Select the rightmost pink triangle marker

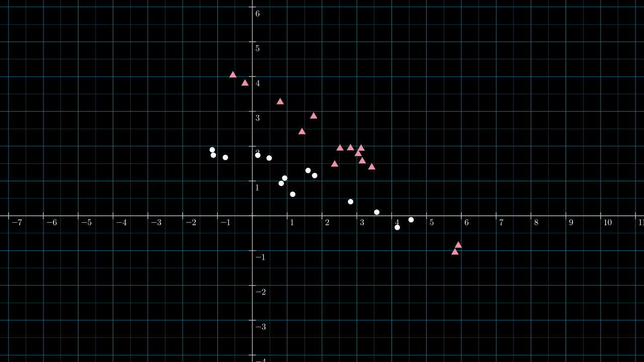click(x=458, y=245)
